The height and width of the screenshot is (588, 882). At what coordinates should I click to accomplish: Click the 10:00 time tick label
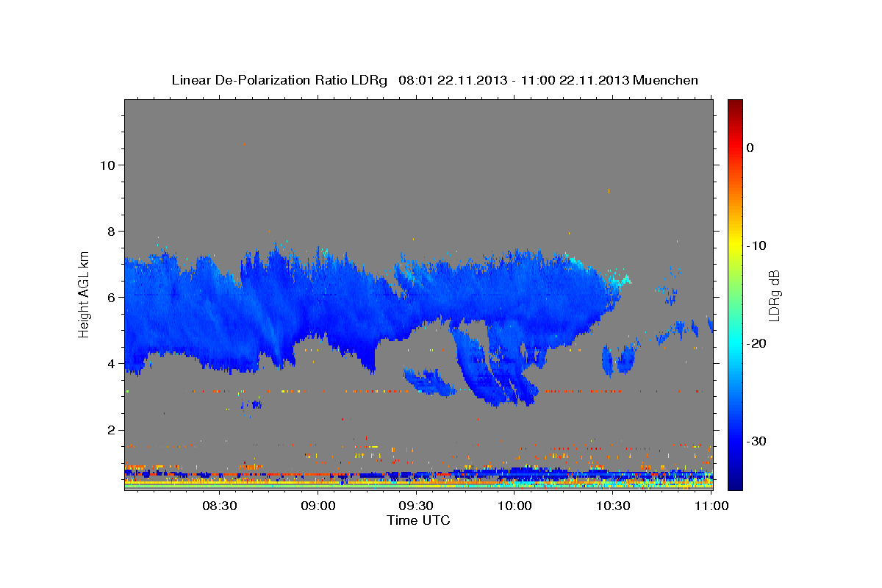pyautogui.click(x=514, y=506)
